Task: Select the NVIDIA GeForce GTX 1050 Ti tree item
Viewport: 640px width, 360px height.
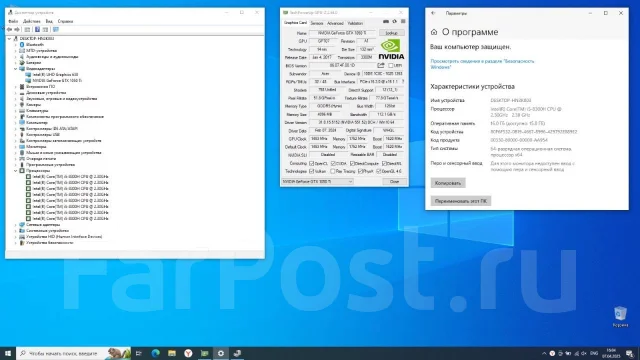Action: click(x=57, y=80)
